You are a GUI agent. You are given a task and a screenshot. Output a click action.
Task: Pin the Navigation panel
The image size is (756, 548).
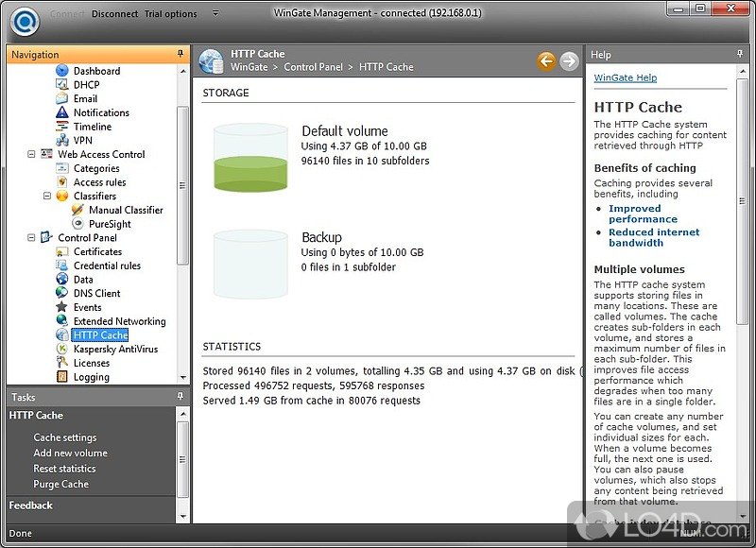tap(180, 55)
